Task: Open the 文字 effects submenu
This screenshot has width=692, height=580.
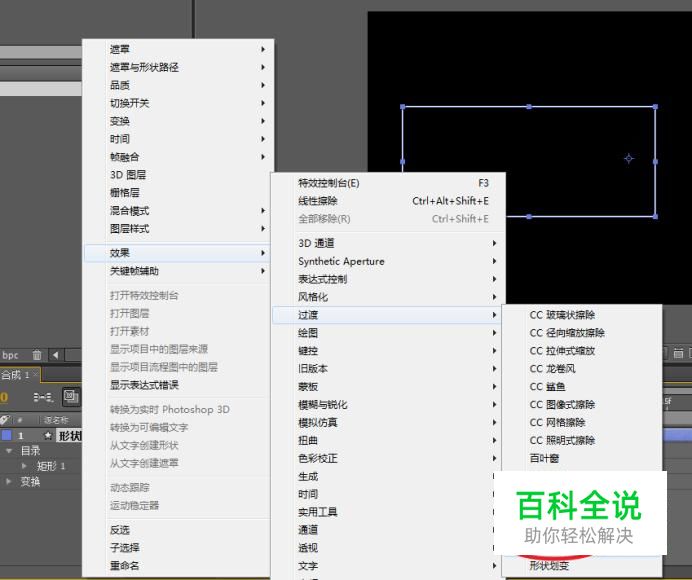Action: 388,566
